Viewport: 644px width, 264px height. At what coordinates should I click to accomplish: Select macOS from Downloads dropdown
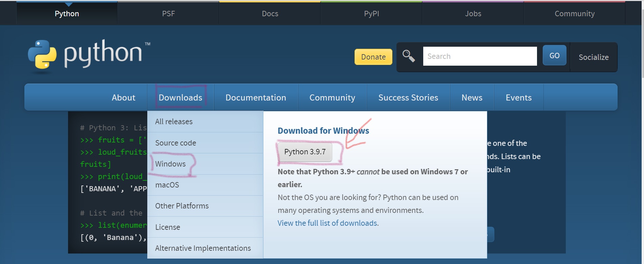[x=205, y=185]
